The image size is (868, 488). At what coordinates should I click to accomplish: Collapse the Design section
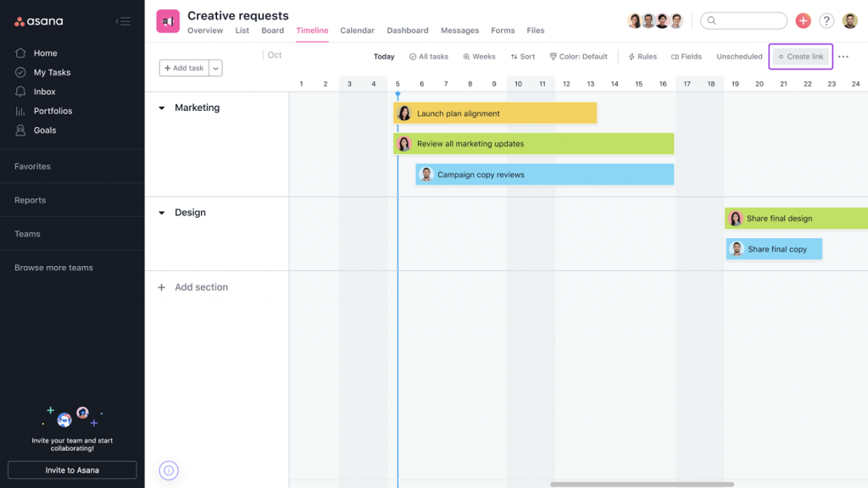point(162,213)
